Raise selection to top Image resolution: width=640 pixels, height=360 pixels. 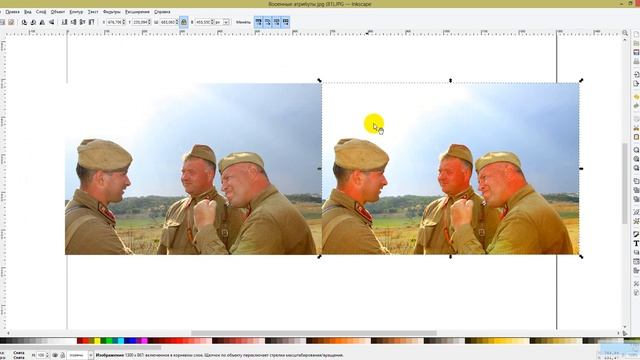click(x=91, y=22)
